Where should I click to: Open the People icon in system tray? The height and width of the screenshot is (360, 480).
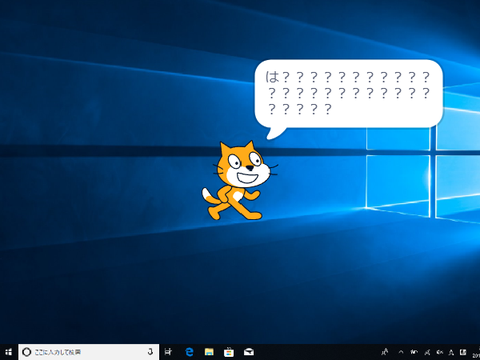tap(385, 352)
